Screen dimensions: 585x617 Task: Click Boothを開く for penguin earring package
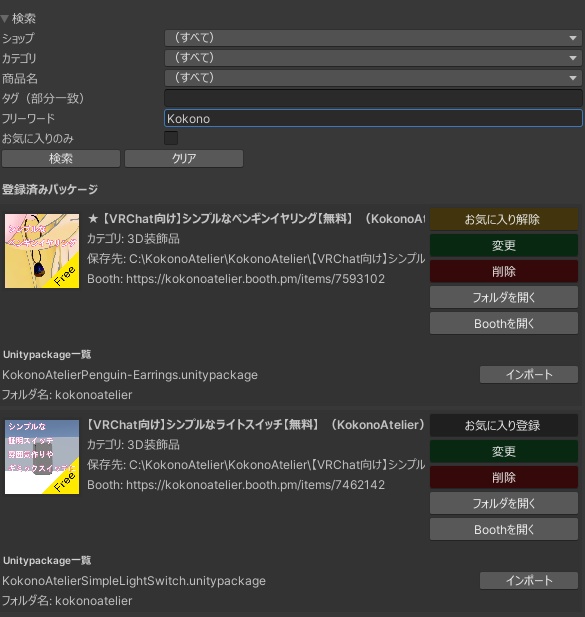click(x=504, y=323)
